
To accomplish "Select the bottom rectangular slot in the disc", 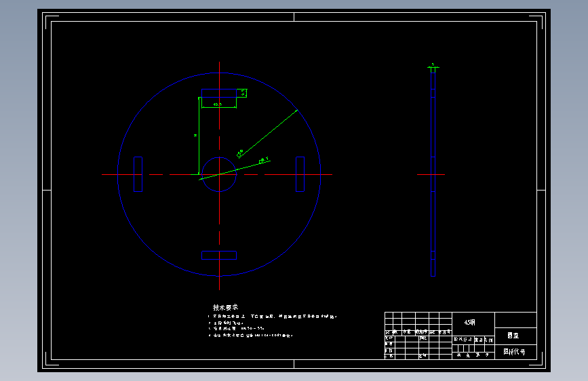I will pyautogui.click(x=219, y=256).
